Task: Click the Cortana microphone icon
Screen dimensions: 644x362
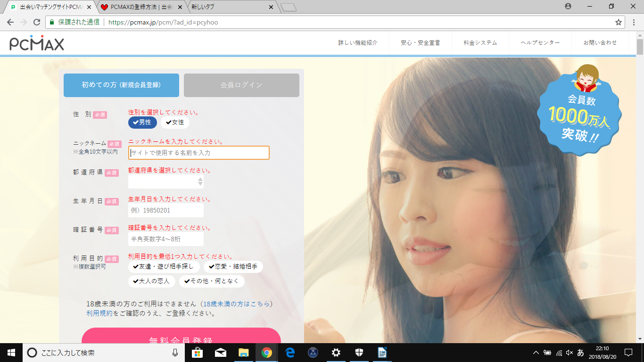Action: pos(175,353)
